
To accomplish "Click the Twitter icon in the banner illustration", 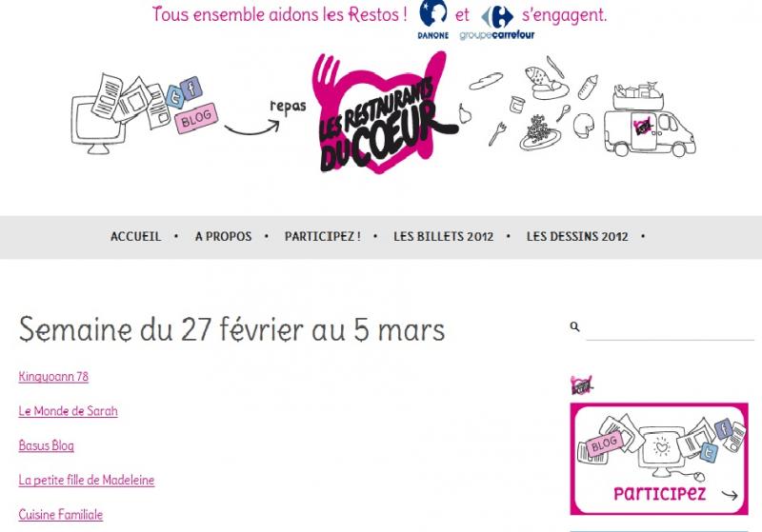I will [x=175, y=96].
